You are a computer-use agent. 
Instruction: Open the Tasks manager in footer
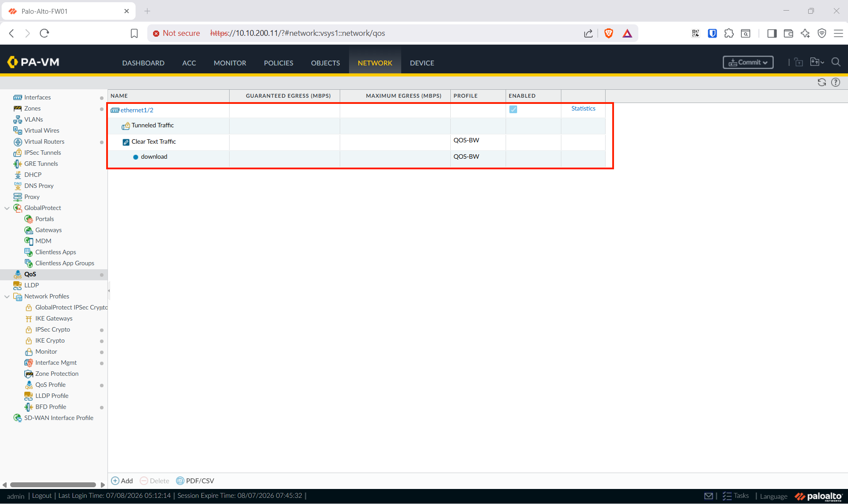(x=736, y=496)
